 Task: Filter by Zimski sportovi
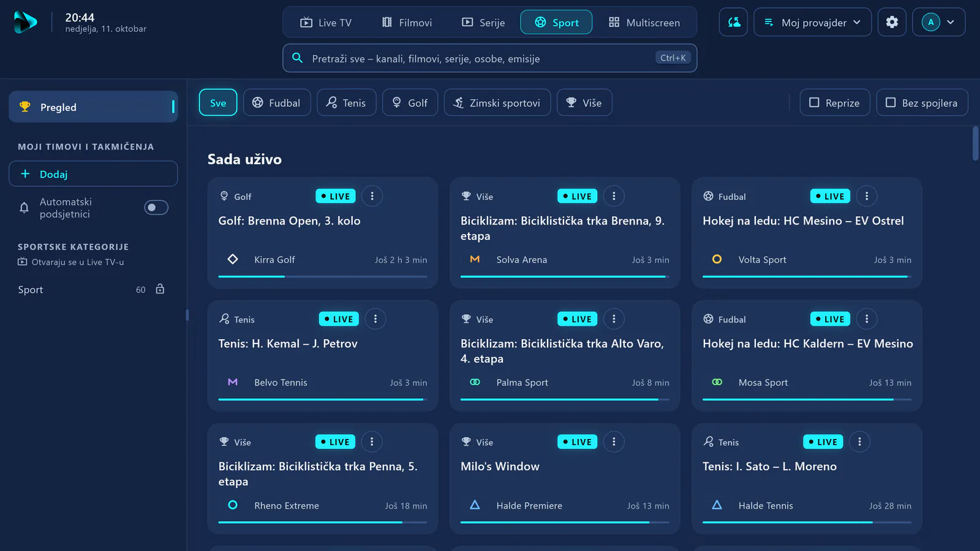pyautogui.click(x=497, y=103)
